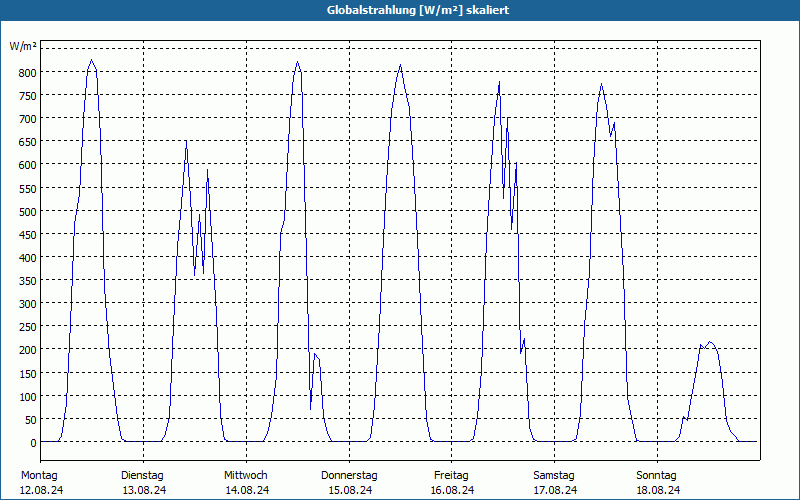Click the Dienstag day label
This screenshot has height=500, width=800.
click(142, 476)
